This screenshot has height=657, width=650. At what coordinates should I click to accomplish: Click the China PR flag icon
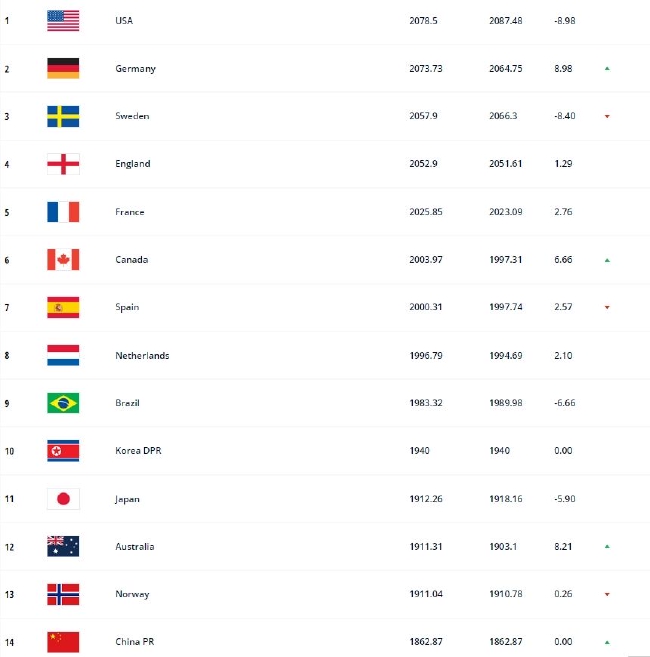(63, 642)
